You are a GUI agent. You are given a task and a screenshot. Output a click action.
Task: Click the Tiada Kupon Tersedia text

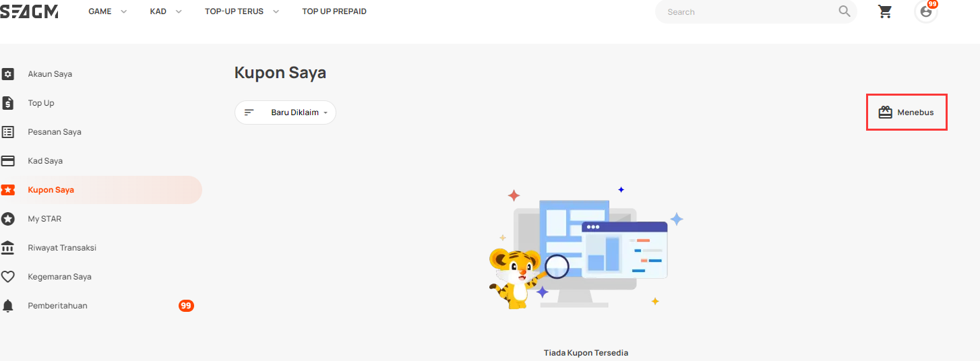(x=586, y=353)
